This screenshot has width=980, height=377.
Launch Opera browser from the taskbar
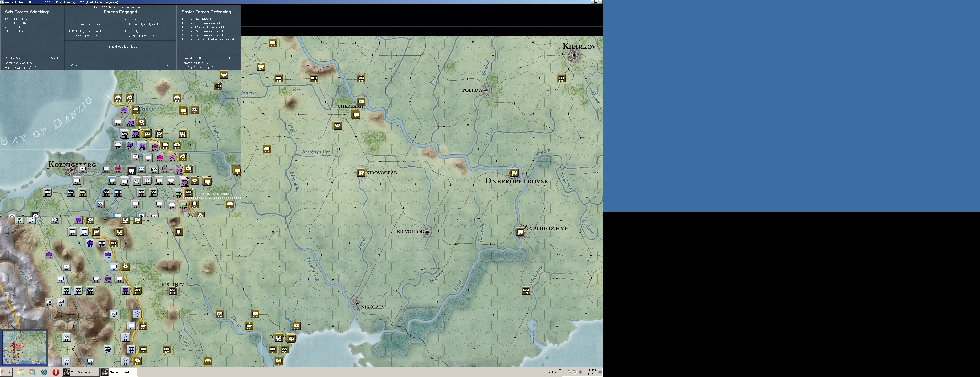(56, 372)
